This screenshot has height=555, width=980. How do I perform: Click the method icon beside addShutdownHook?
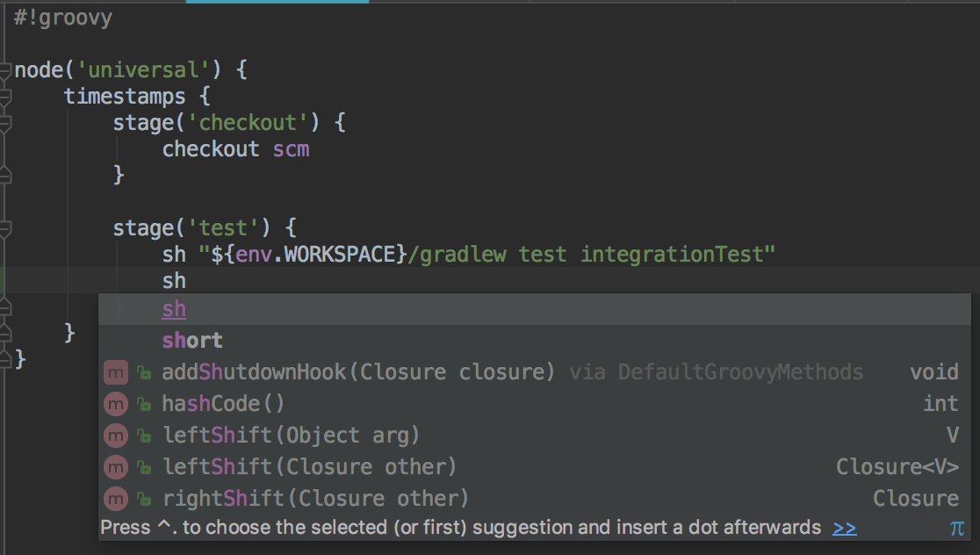[114, 371]
